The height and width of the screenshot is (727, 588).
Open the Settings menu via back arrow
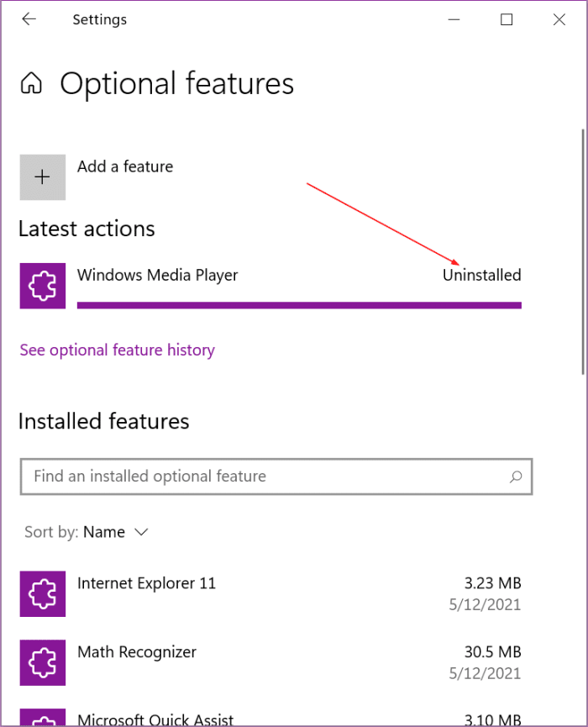click(x=29, y=18)
